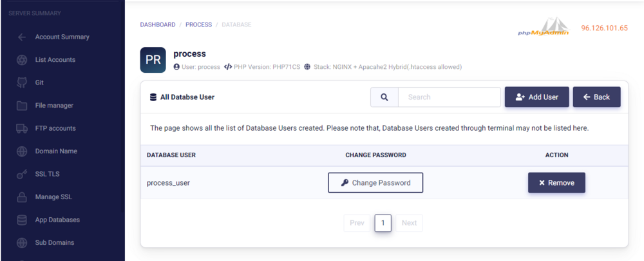Image resolution: width=644 pixels, height=261 pixels.
Task: Click the Manage SSL padlock icon
Action: tap(22, 197)
